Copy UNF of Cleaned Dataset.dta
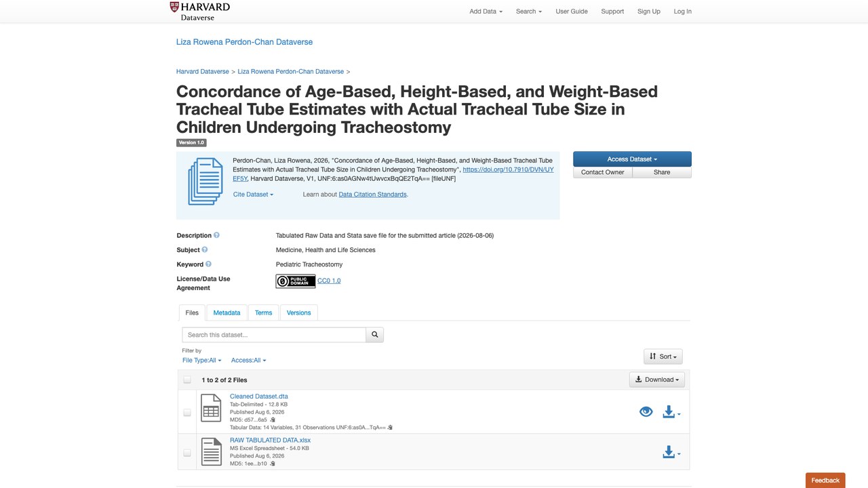This screenshot has width=868, height=488. point(391,428)
